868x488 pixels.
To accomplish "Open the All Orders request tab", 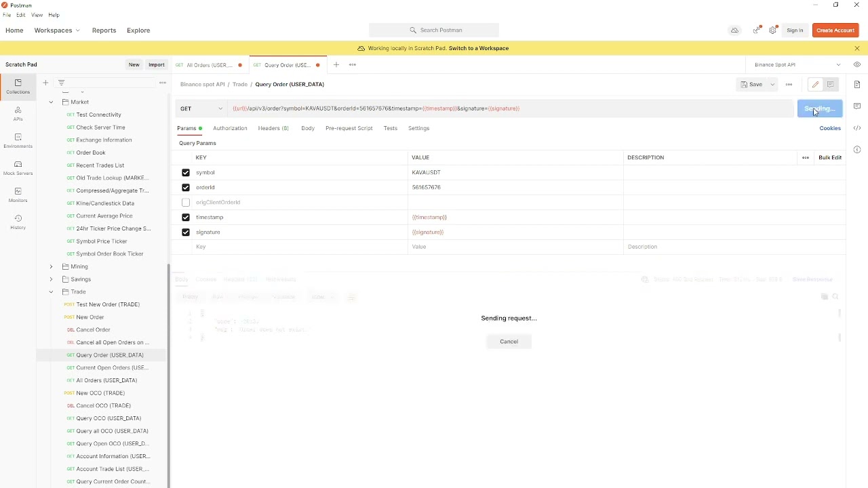I will coord(209,65).
